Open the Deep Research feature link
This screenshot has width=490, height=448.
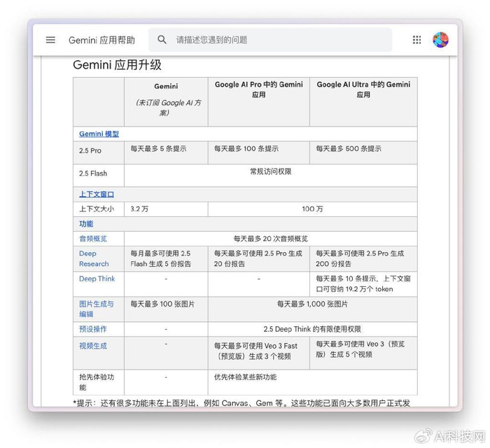[x=94, y=259]
